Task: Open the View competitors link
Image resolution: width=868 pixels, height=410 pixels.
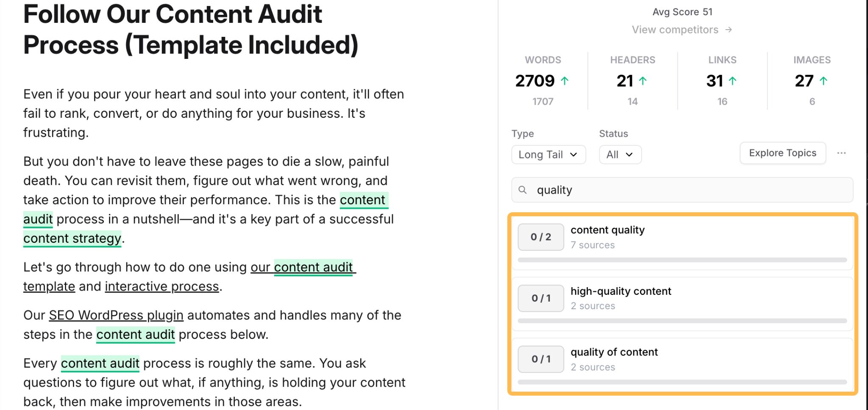Action: coord(675,30)
